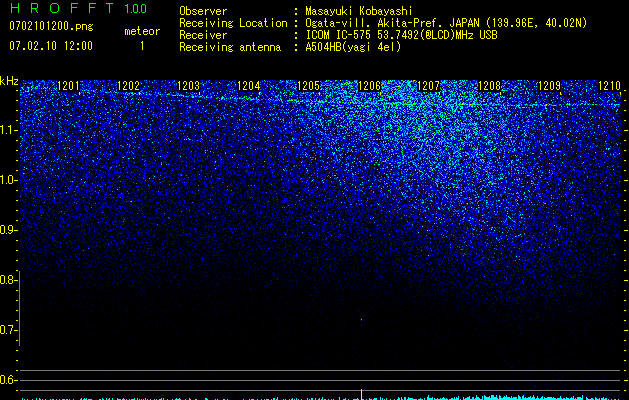
Task: Click the Ogata-vill. Akita-Pref. JAPAN location text
Action: coord(444,23)
